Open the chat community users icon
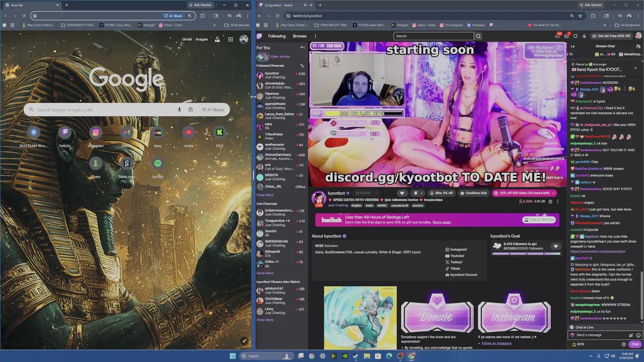 tap(638, 46)
